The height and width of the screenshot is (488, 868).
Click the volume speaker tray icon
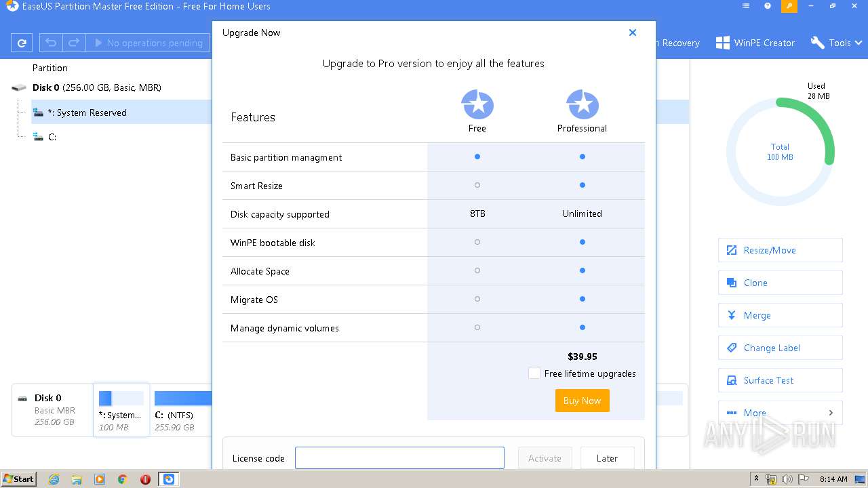pos(787,479)
